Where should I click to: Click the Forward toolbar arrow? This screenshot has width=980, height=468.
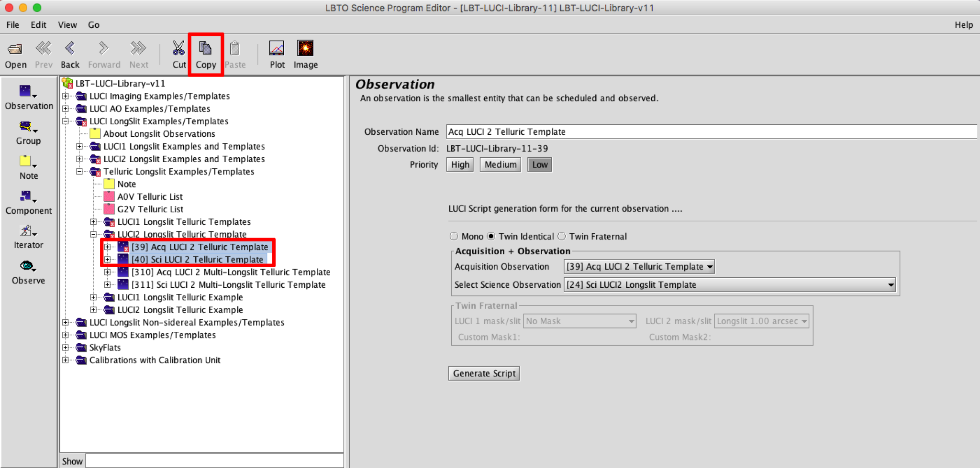click(104, 54)
